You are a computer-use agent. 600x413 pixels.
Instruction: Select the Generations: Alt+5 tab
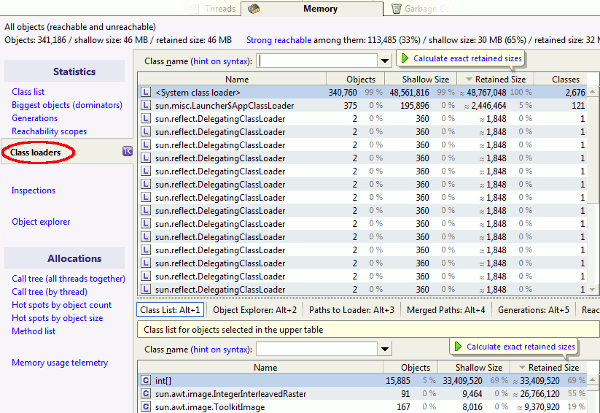[533, 310]
